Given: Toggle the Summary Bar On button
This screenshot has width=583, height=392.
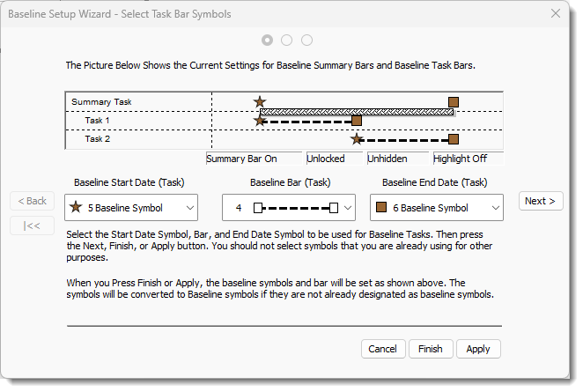Looking at the screenshot, I should pyautogui.click(x=241, y=159).
